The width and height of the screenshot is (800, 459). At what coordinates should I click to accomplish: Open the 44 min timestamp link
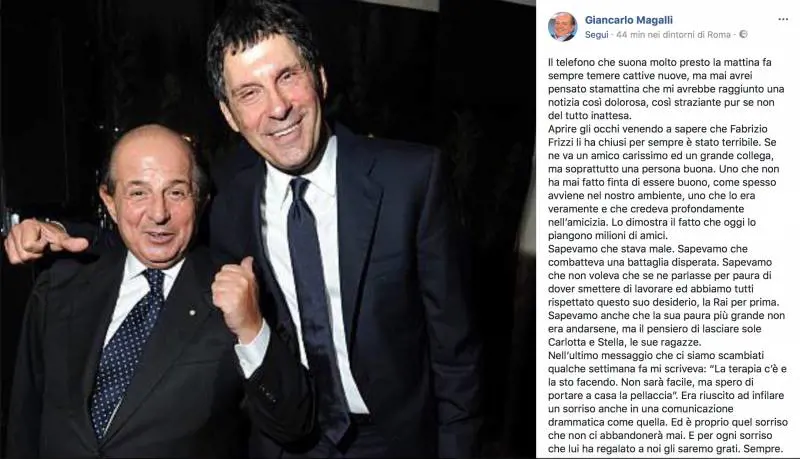(631, 35)
